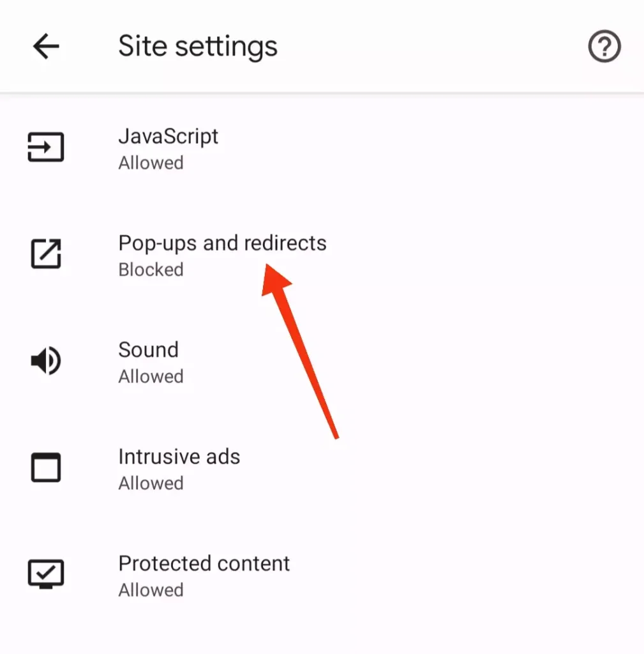Open the Protected content setting label
The width and height of the screenshot is (644, 654).
tap(204, 563)
